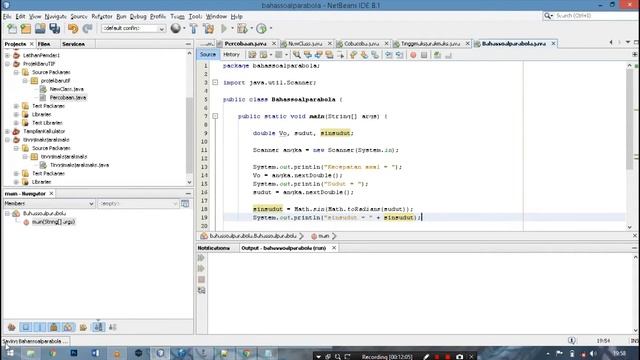Collapse the main method fold at line 7

[215, 116]
